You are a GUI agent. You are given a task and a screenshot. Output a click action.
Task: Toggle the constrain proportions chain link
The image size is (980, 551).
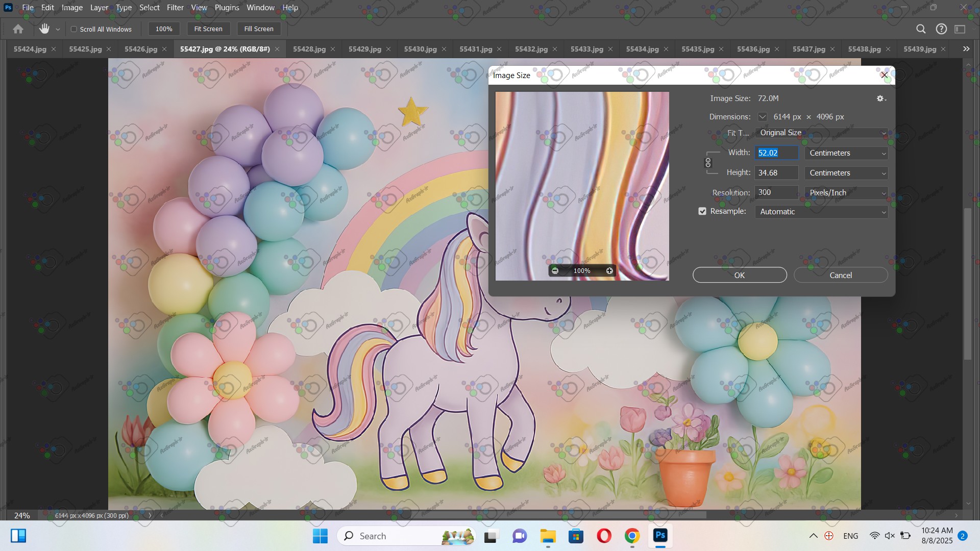708,163
